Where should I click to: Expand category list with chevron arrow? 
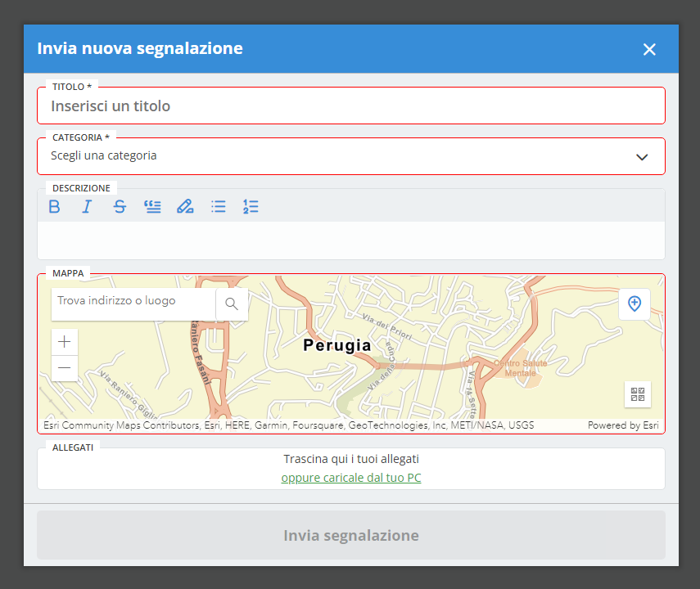click(x=642, y=157)
